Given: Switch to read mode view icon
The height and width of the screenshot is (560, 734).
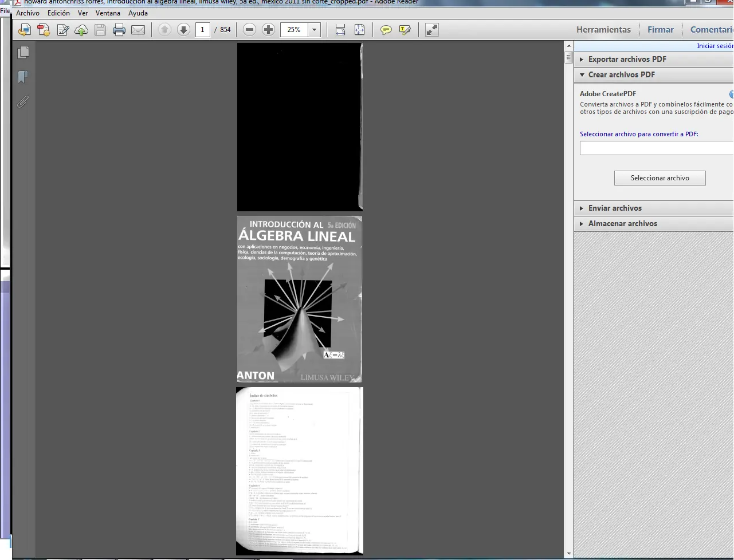Looking at the screenshot, I should [x=432, y=30].
